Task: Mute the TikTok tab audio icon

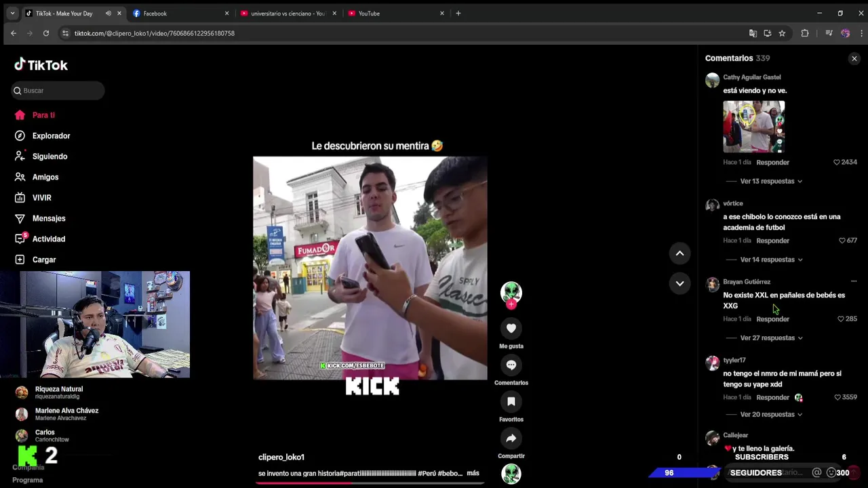Action: coord(108,14)
